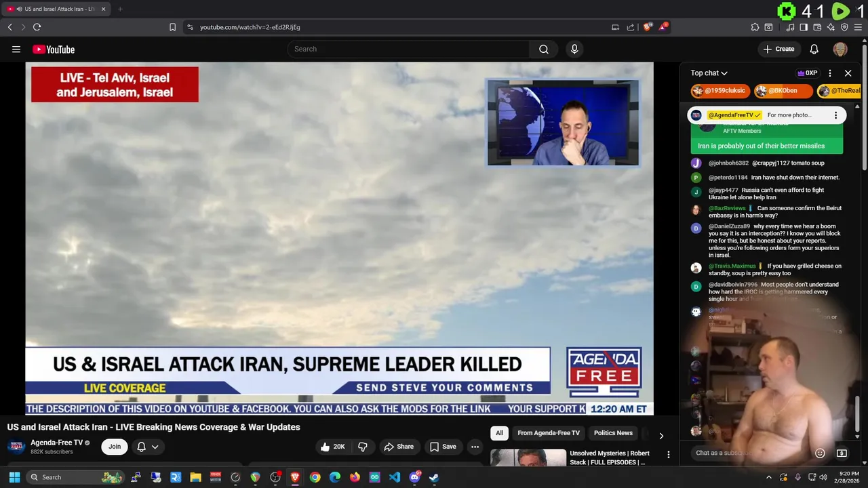Select the All suggestions chip
Screen dimensions: 868x488
tap(499, 433)
